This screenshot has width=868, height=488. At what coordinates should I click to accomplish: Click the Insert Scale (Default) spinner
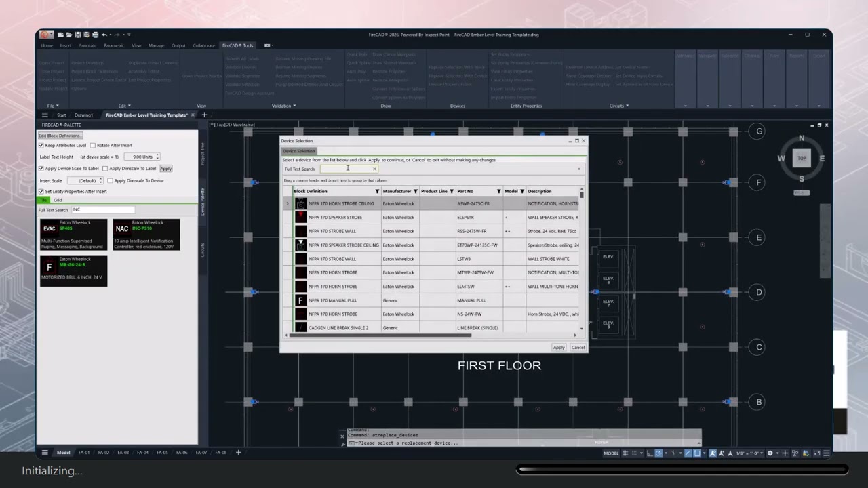[87, 180]
